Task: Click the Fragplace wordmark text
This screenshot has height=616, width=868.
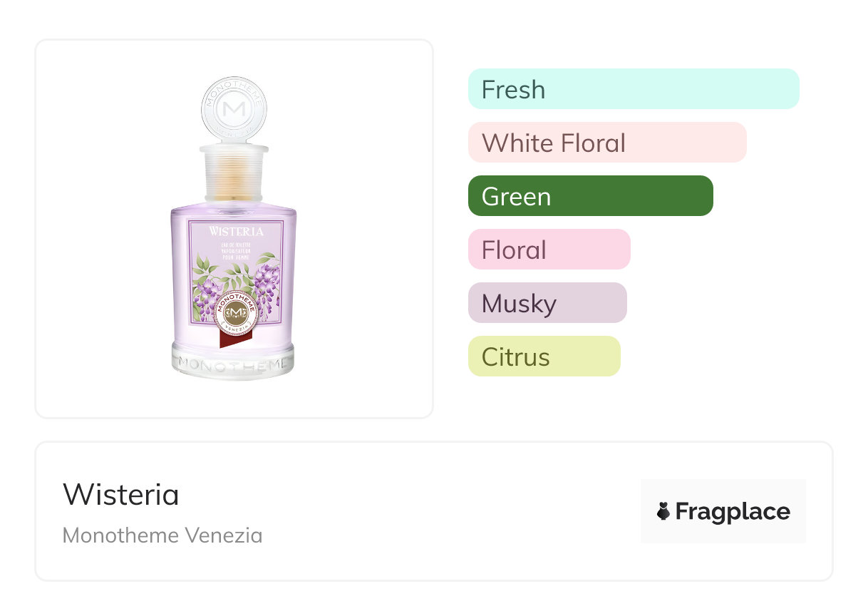Action: pos(733,511)
